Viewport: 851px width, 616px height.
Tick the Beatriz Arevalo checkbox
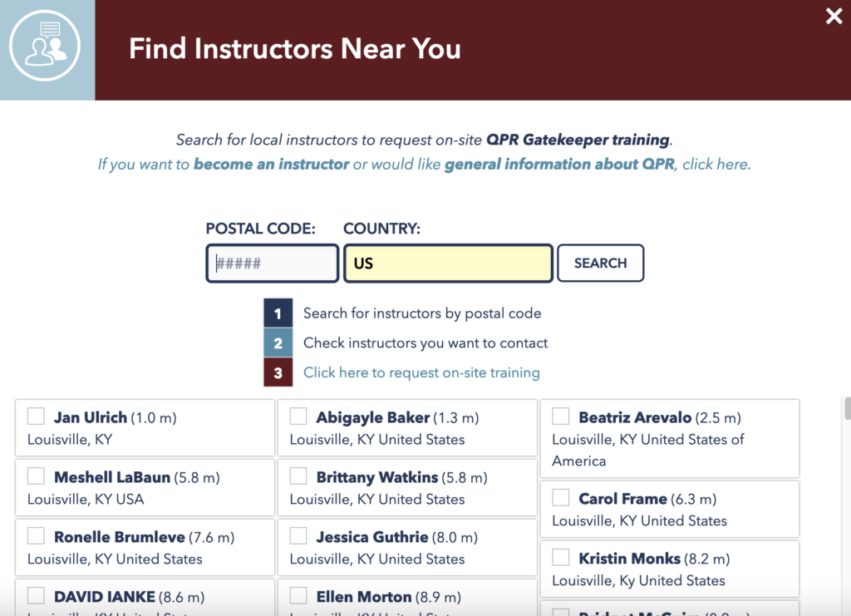[x=561, y=416]
